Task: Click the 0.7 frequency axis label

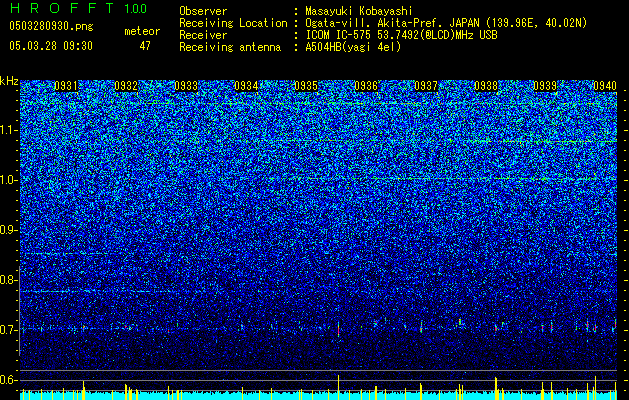Action: pos(8,330)
